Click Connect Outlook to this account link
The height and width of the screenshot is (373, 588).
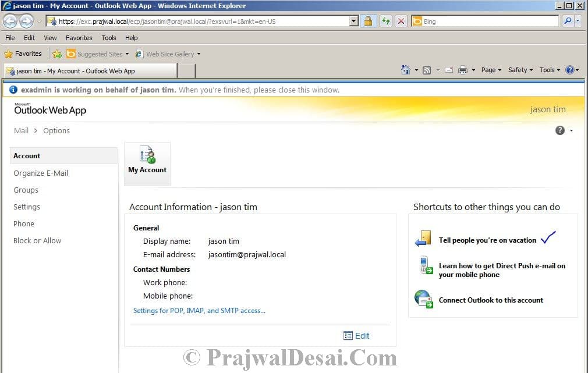point(491,300)
